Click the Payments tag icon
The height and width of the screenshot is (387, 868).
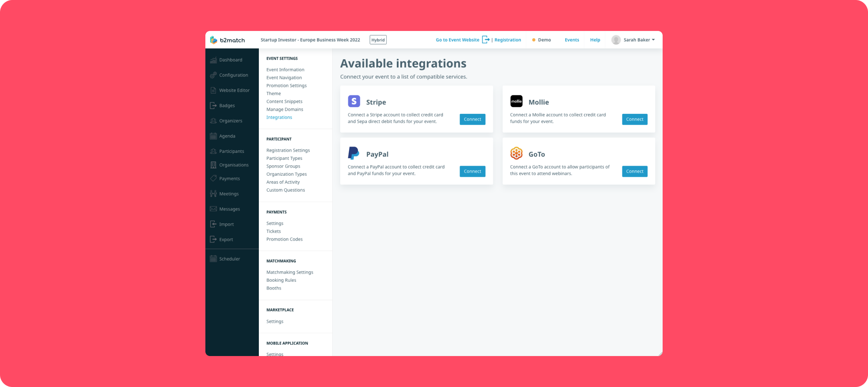pyautogui.click(x=213, y=178)
